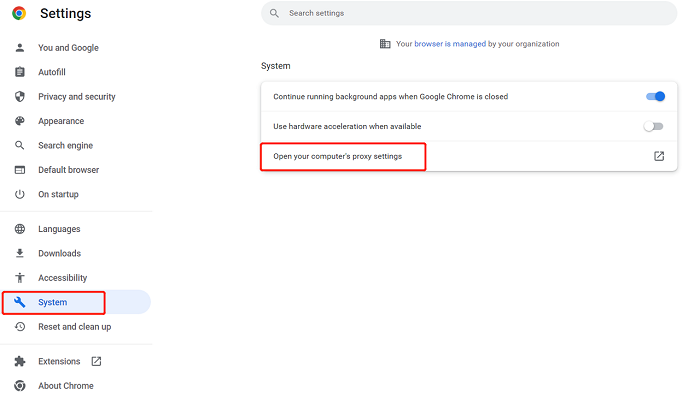Image resolution: width=700 pixels, height=404 pixels.
Task: Go to the Autofill section
Action: (x=52, y=72)
